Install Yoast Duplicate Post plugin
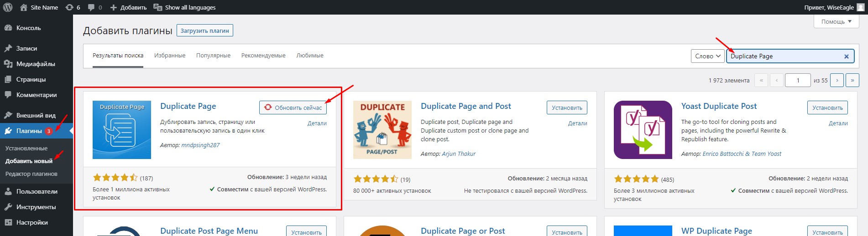 [x=827, y=108]
